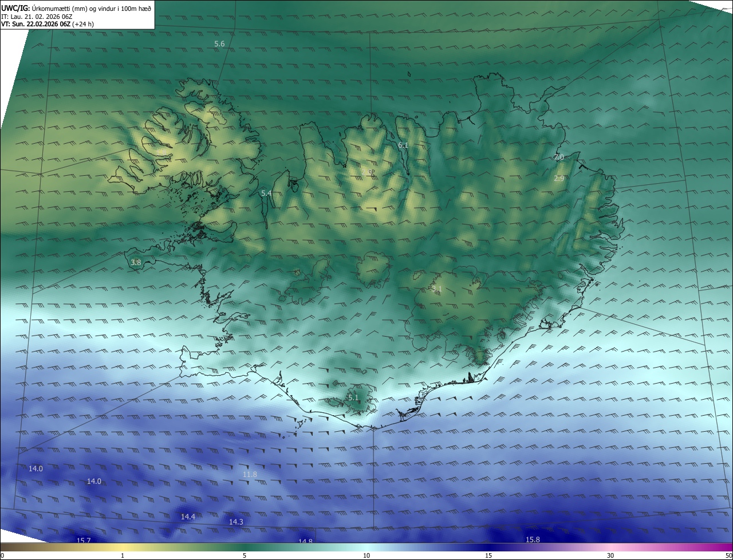Select the 11.8 value label over the ocean
The image size is (733, 560).
250,475
